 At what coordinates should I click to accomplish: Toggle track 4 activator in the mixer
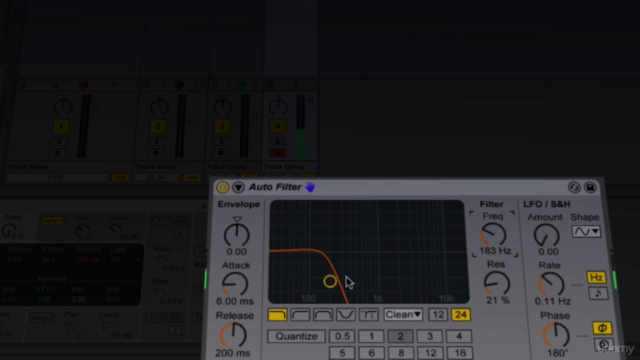click(278, 127)
